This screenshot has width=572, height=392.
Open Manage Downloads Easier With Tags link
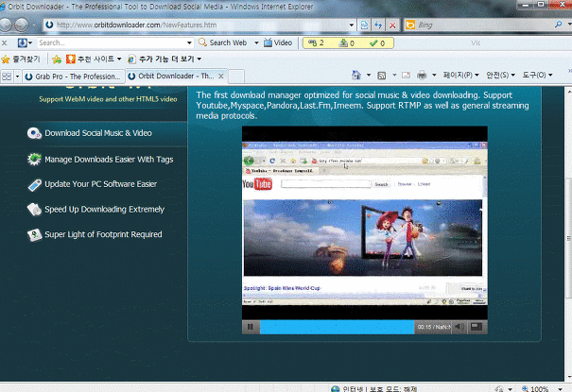tap(109, 160)
